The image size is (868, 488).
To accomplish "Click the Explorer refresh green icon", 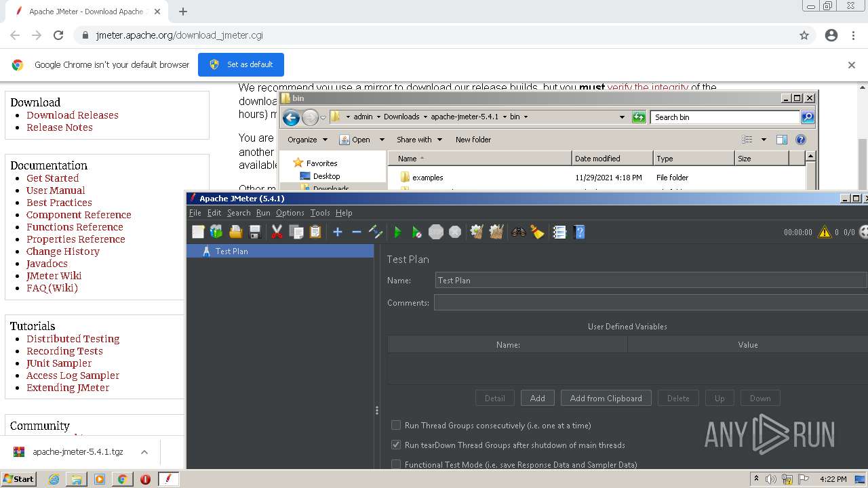I will [x=639, y=117].
